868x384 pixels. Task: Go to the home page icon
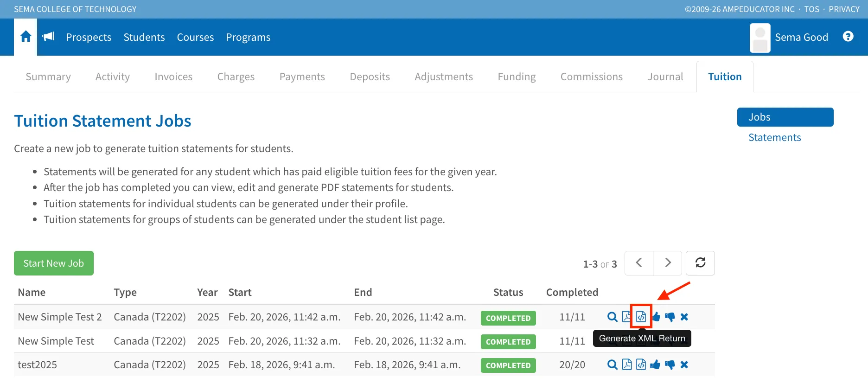[x=26, y=37]
